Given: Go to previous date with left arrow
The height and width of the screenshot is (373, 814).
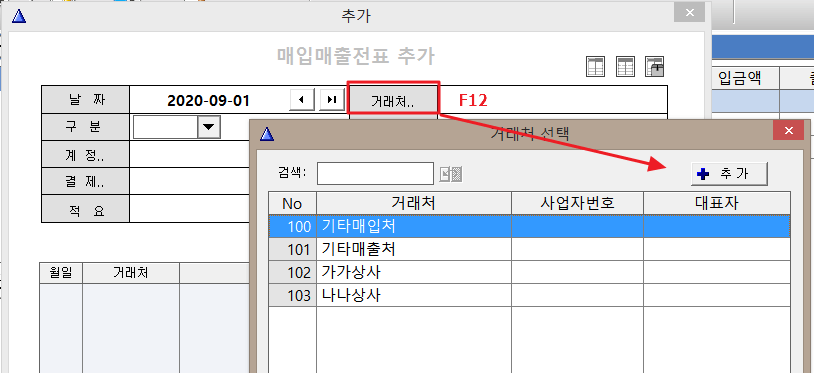Looking at the screenshot, I should coord(302,100).
